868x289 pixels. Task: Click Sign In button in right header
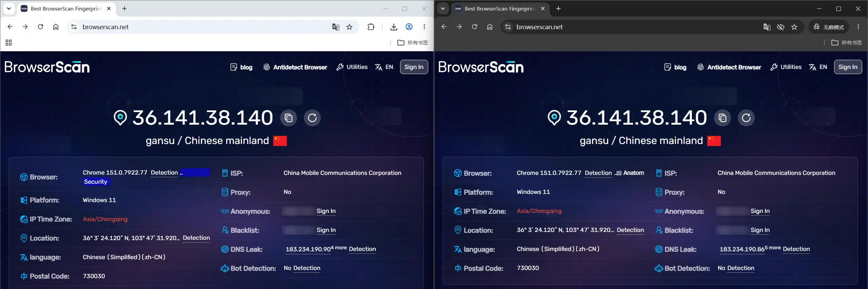pos(848,67)
